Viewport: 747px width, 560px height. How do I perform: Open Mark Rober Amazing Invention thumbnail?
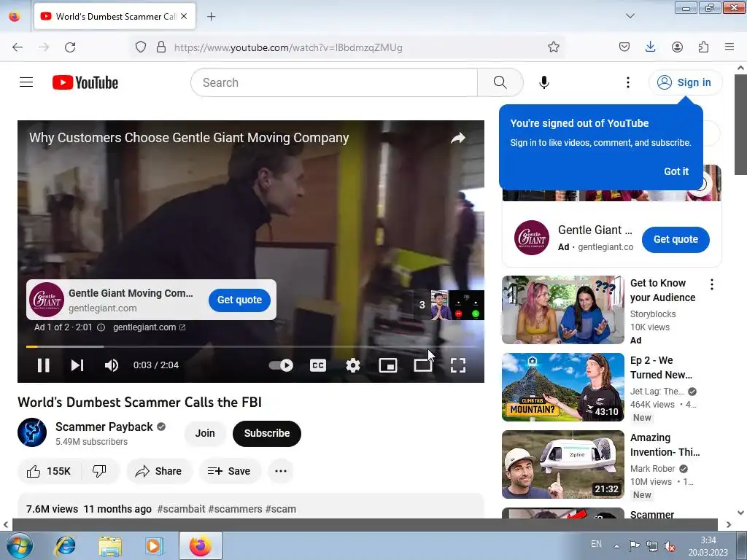[x=562, y=464]
